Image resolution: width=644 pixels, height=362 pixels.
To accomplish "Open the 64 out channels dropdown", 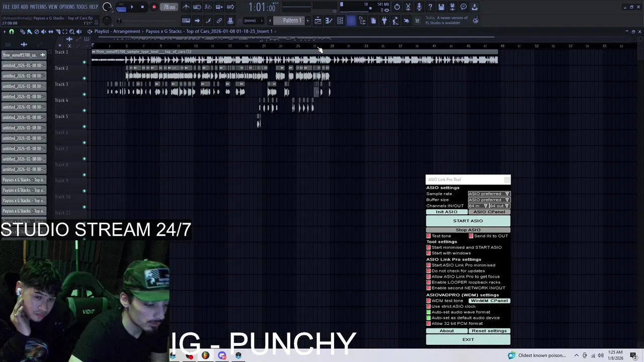I will 500,206.
